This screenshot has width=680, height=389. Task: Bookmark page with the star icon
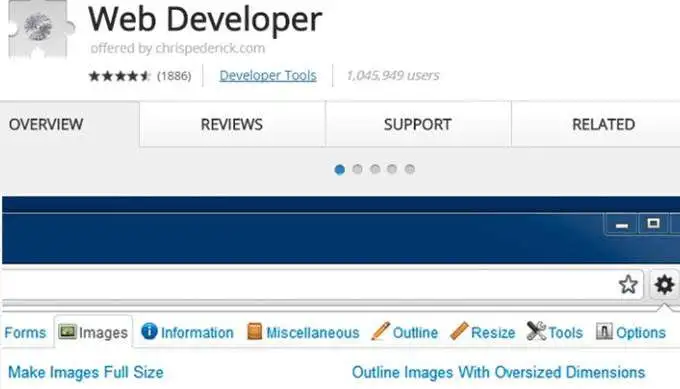tap(628, 285)
